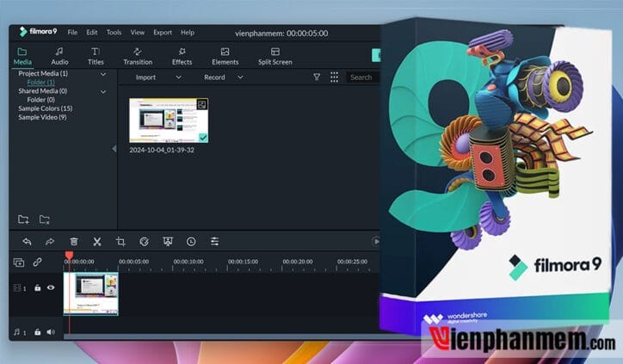The width and height of the screenshot is (623, 364).
Task: Toggle the auto ripple link icon
Action: click(x=37, y=262)
